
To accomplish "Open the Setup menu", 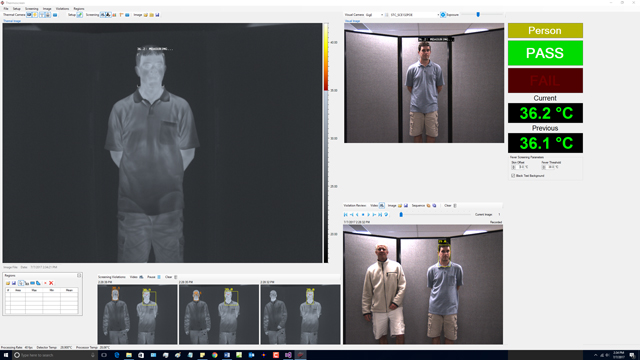I will click(17, 9).
